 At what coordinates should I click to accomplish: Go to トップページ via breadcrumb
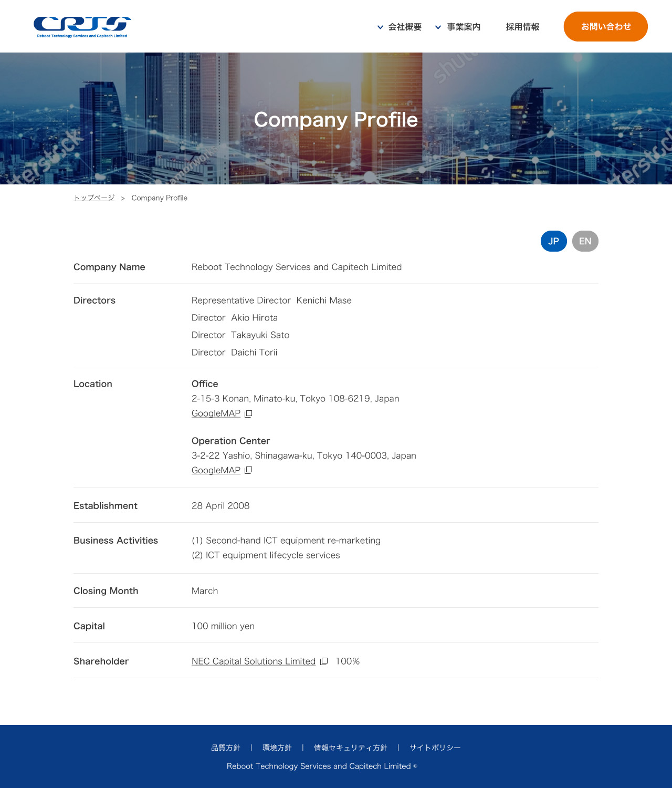pos(94,198)
